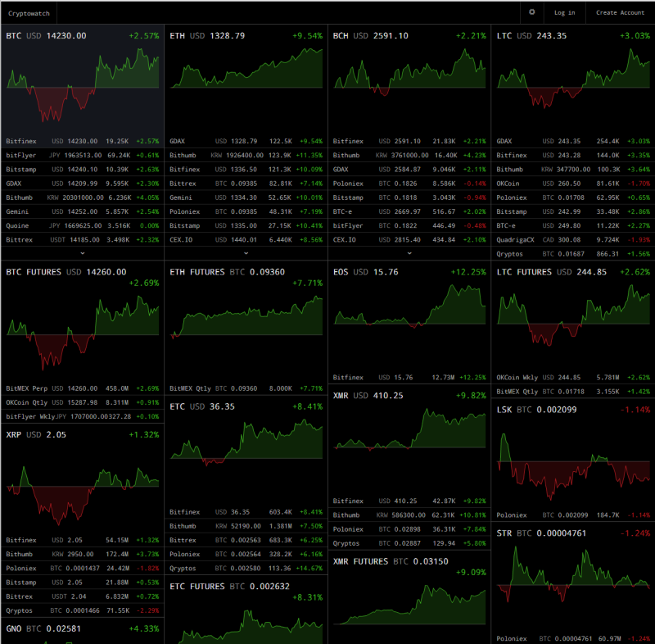Select the Bitfinex USD 1336.50 row
This screenshot has width=655, height=644.
[246, 170]
